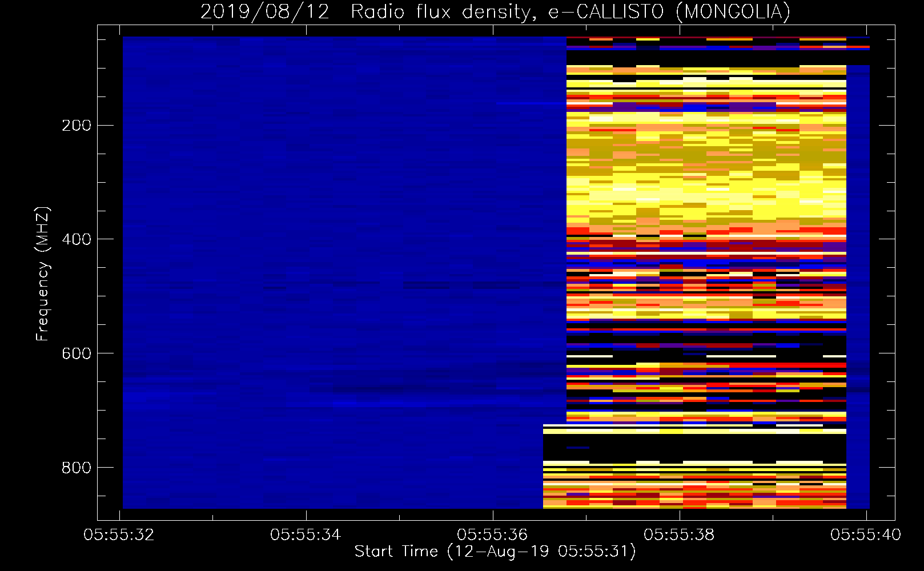Viewport: 924px width, 571px height.
Task: Click the '05:55:36' time tick label
Action: pos(492,534)
